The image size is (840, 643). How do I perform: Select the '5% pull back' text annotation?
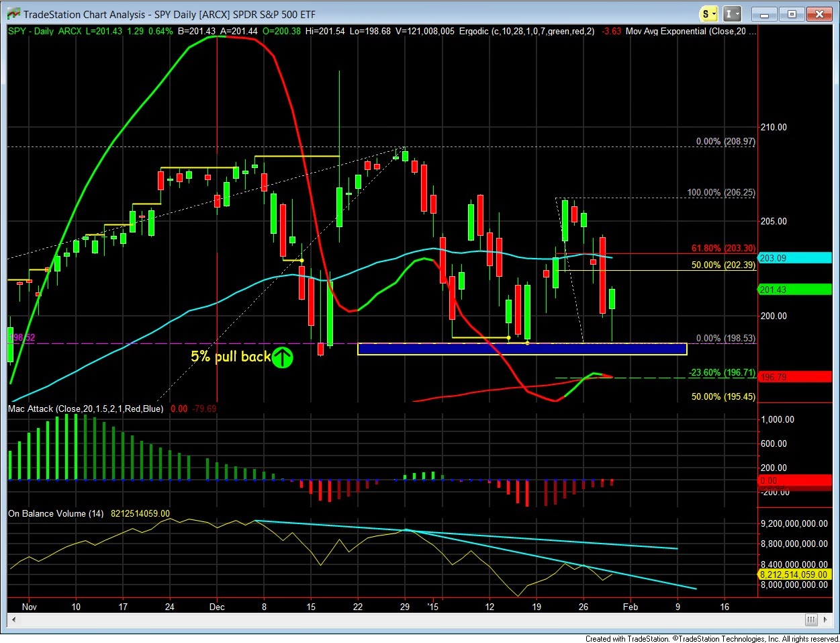tap(230, 357)
